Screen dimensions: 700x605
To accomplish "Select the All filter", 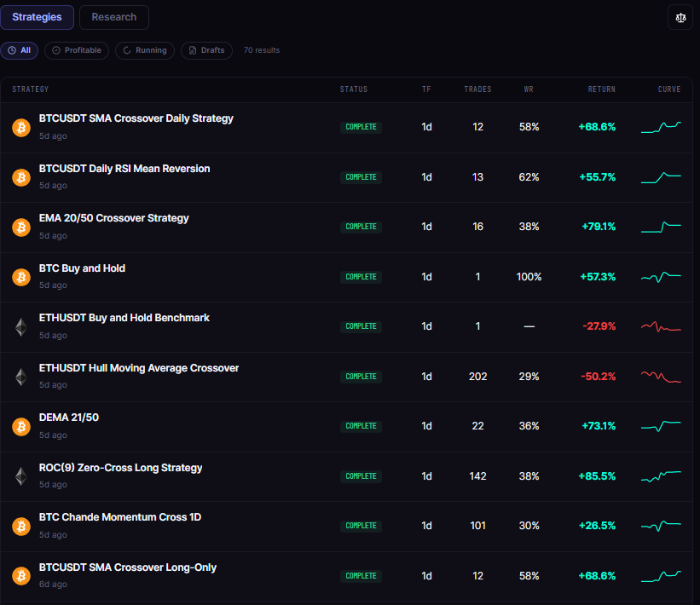I will [x=20, y=50].
